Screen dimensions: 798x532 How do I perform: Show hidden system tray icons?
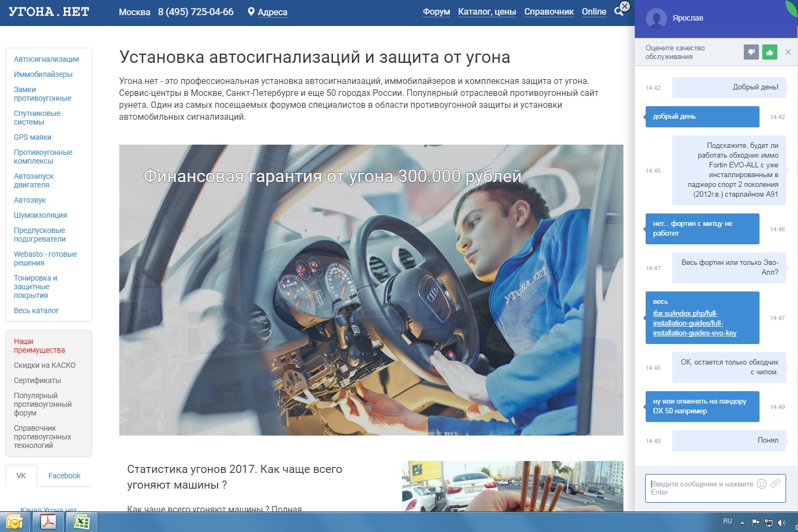click(742, 523)
